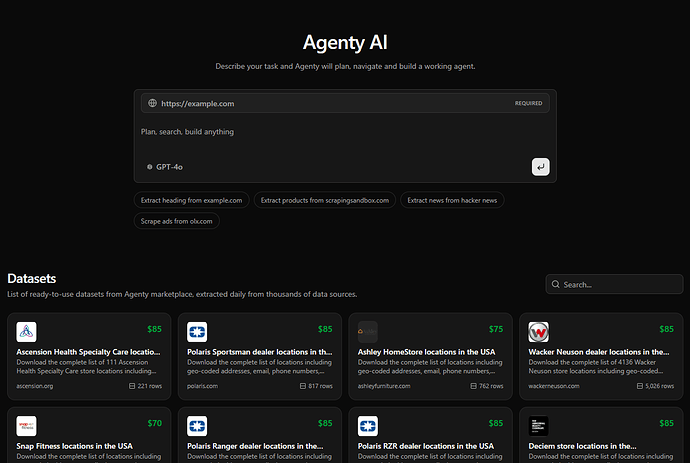Image resolution: width=690 pixels, height=463 pixels.
Task: Click the $75 price on Ashley HomeStore card
Action: tap(496, 329)
